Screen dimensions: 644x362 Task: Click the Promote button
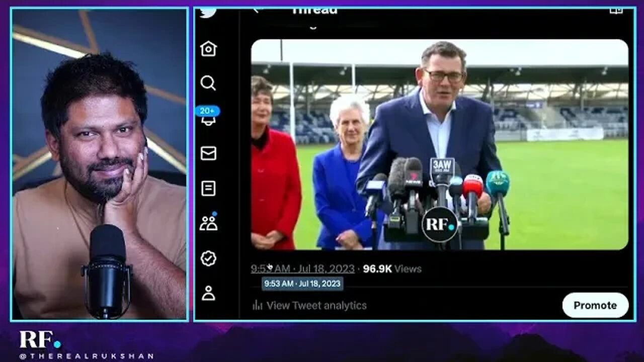pyautogui.click(x=595, y=305)
